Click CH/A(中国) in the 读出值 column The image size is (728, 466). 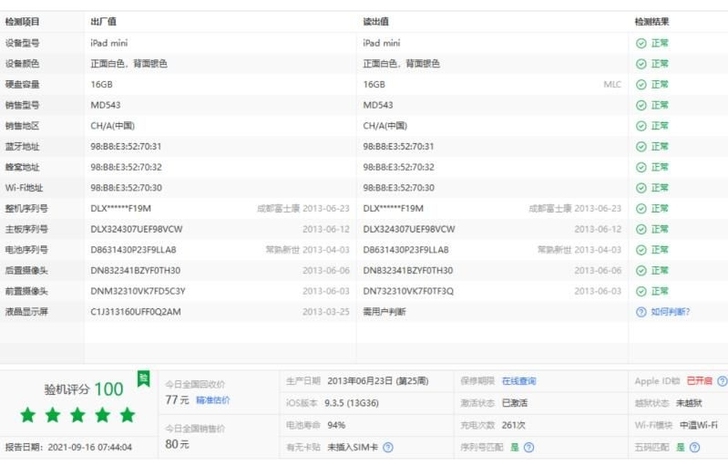[x=385, y=126]
